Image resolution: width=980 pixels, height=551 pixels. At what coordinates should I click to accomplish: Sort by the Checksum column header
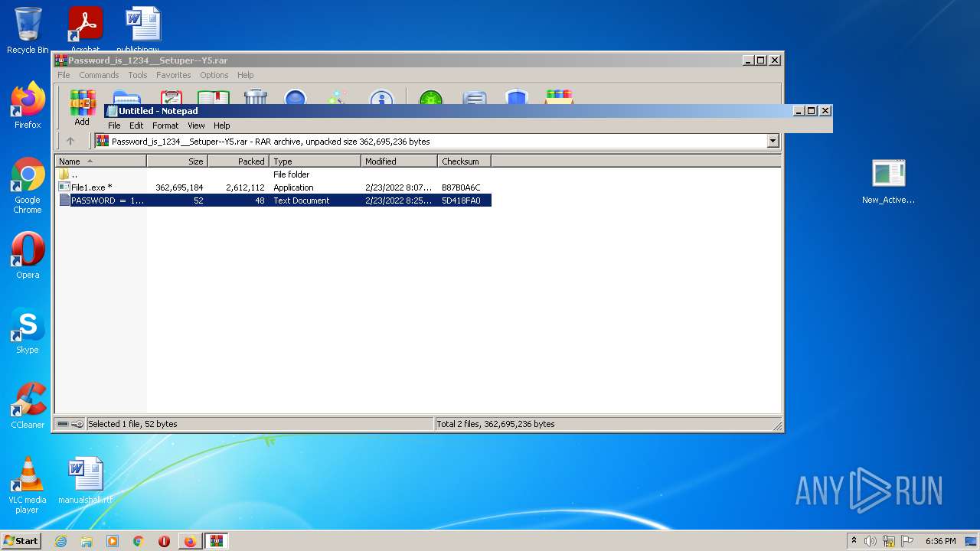[x=464, y=161]
